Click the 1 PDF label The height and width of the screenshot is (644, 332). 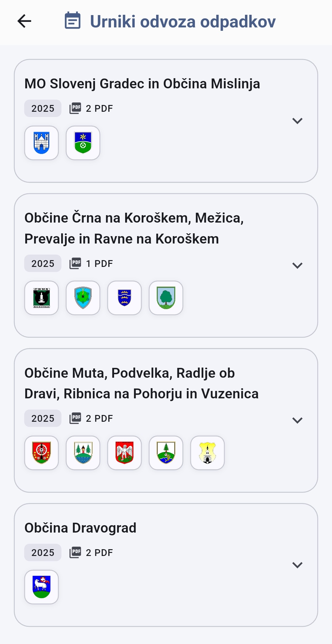pos(99,264)
